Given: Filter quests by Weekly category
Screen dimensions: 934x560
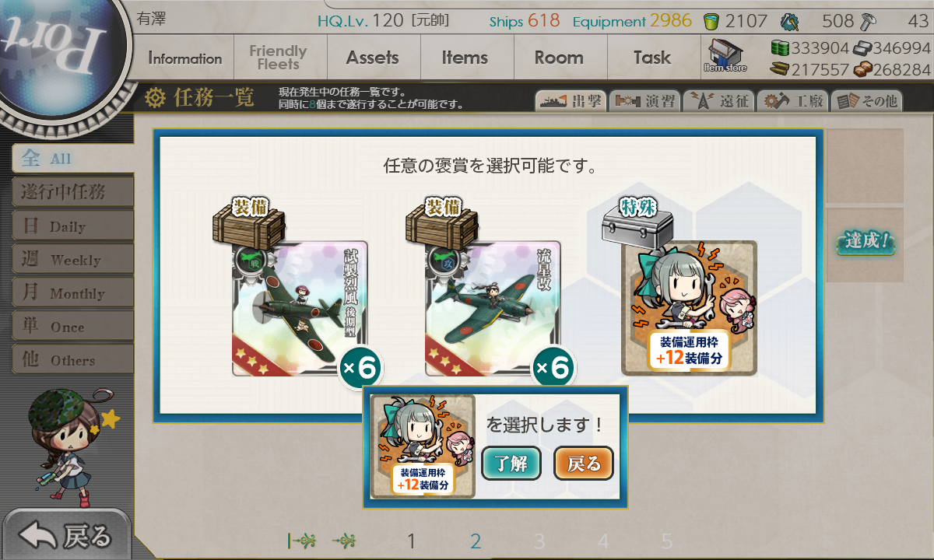Looking at the screenshot, I should coord(73,259).
